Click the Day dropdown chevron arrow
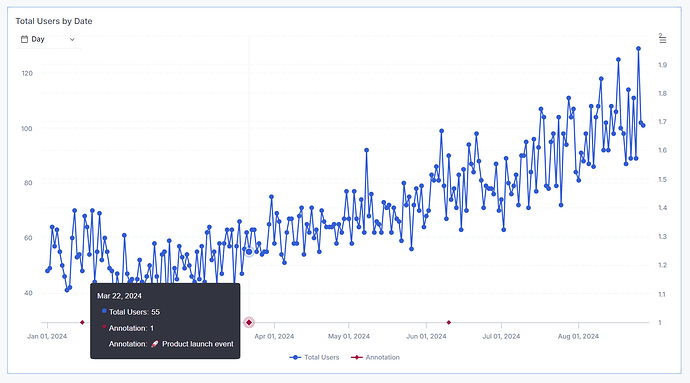690x383 pixels. click(x=72, y=40)
